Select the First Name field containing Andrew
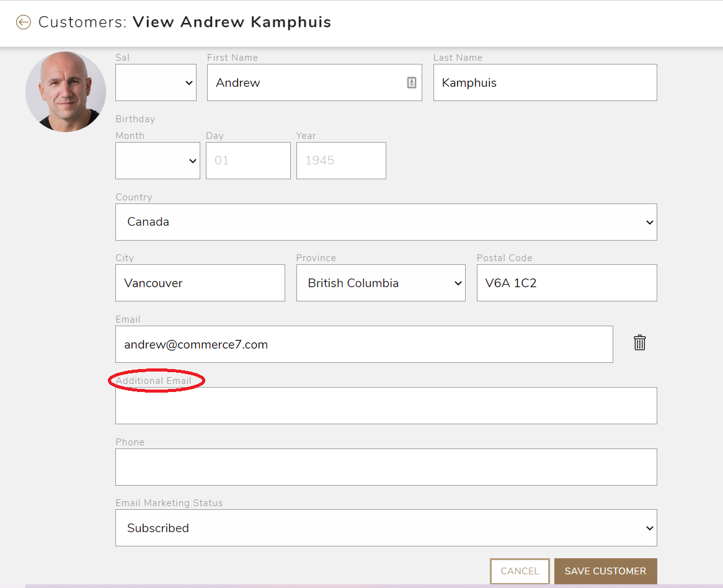This screenshot has height=588, width=723. (x=310, y=82)
